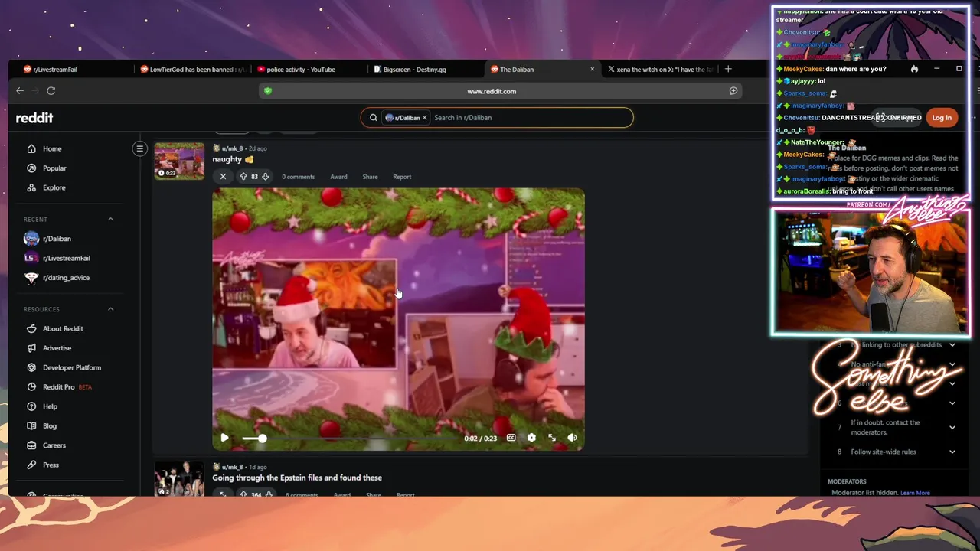
Task: Open Careers in resources list
Action: pyautogui.click(x=54, y=445)
